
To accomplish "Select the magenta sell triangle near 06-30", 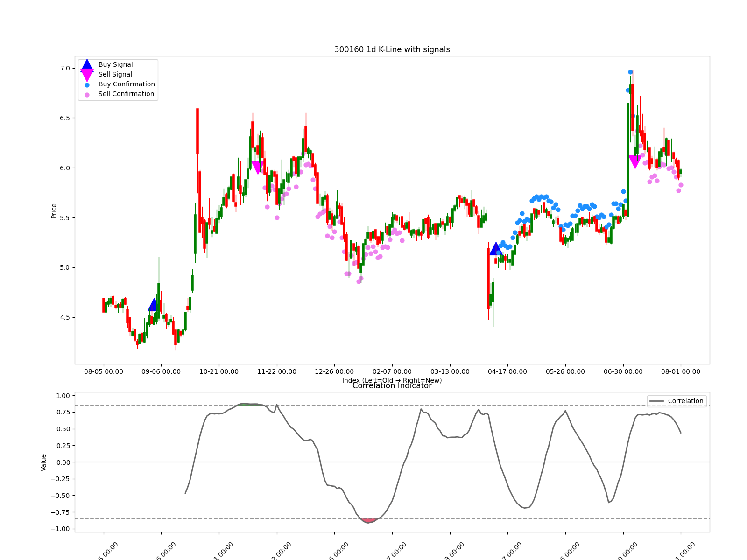I will pos(635,162).
